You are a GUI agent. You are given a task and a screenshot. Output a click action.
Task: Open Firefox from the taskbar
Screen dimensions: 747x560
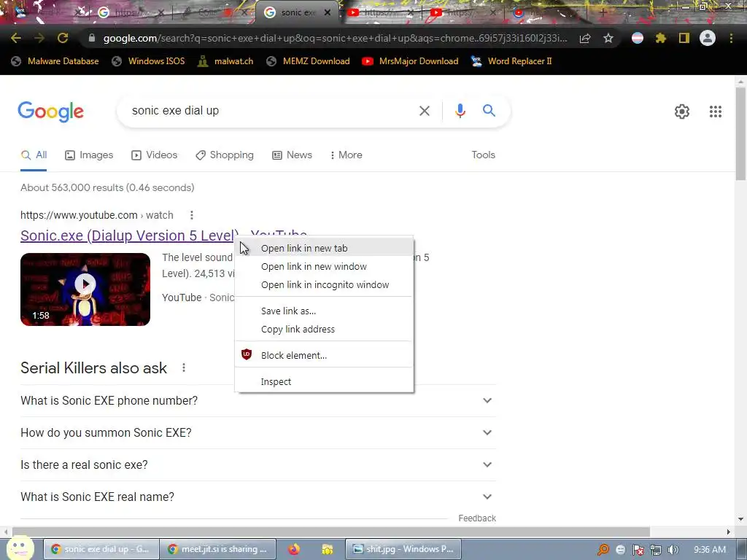pyautogui.click(x=294, y=549)
